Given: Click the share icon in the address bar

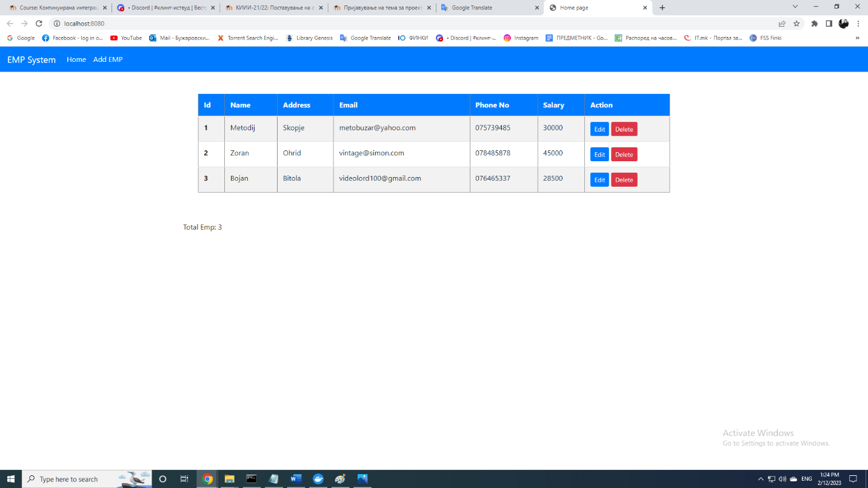Looking at the screenshot, I should click(x=781, y=24).
